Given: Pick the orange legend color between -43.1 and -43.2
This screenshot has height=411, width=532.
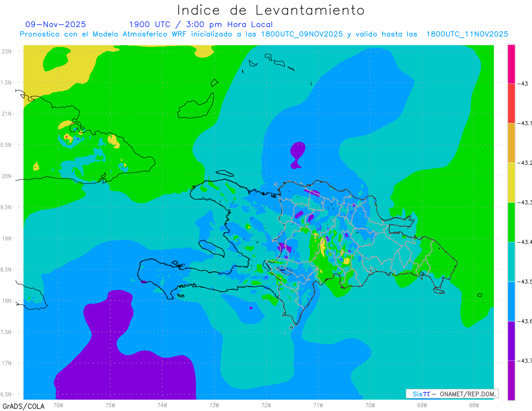Looking at the screenshot, I should click(x=511, y=143).
